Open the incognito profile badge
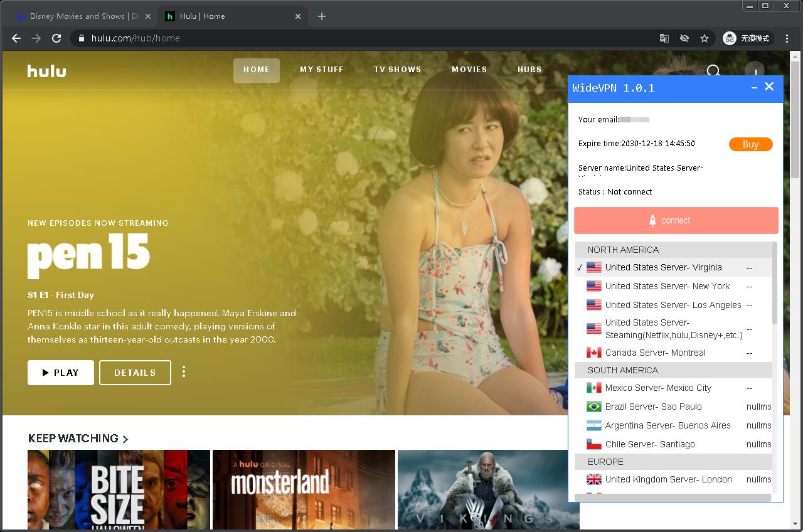 point(748,38)
